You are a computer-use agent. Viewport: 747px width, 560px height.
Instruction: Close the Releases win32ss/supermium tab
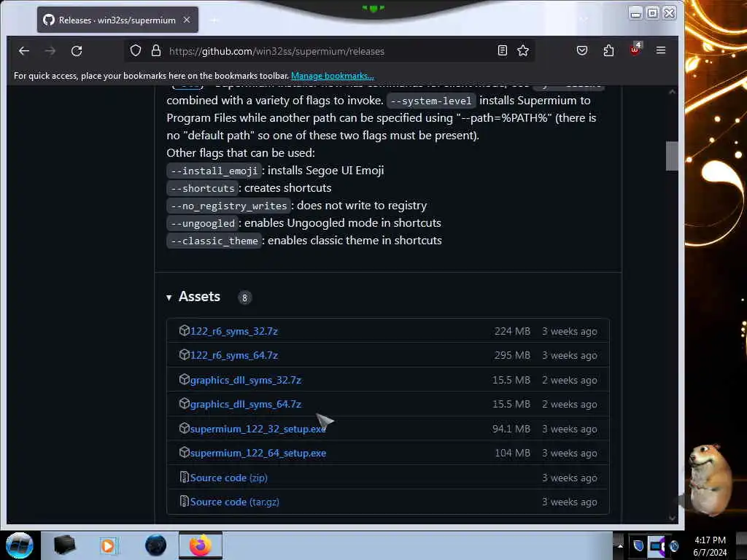point(187,20)
